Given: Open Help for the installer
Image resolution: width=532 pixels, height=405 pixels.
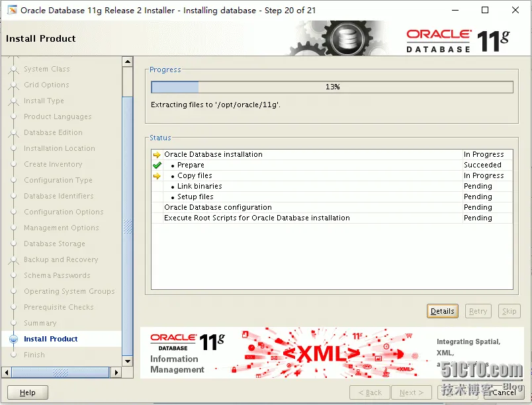Looking at the screenshot, I should [28, 392].
